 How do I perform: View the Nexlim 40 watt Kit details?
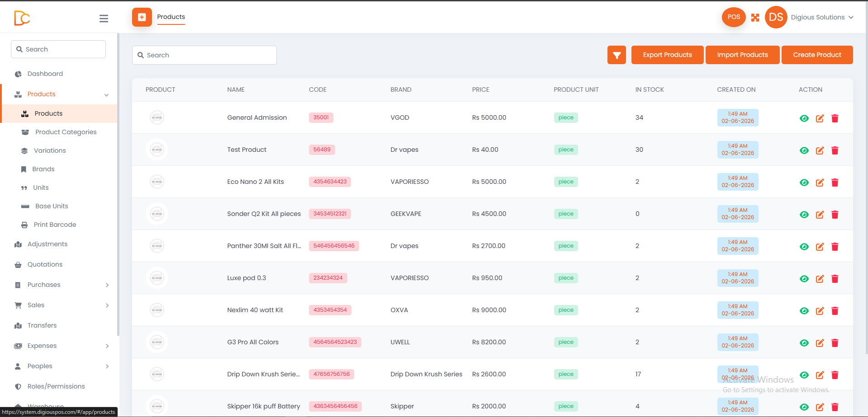tap(804, 311)
